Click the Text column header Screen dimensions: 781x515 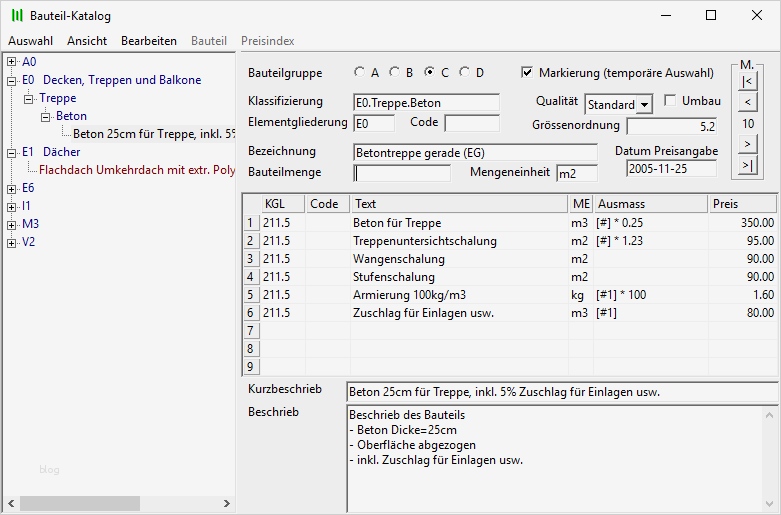point(459,204)
